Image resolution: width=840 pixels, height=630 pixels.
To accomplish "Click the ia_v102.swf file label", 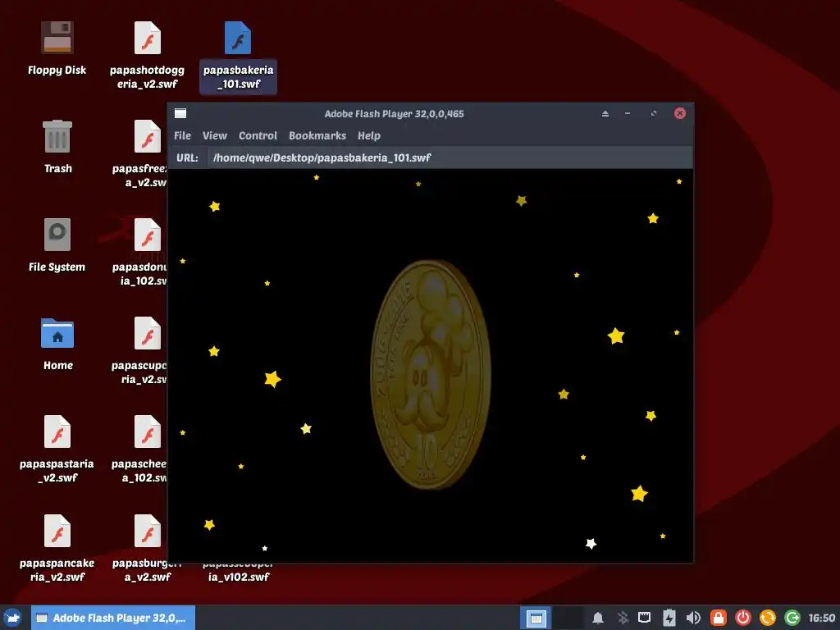I will point(239,577).
